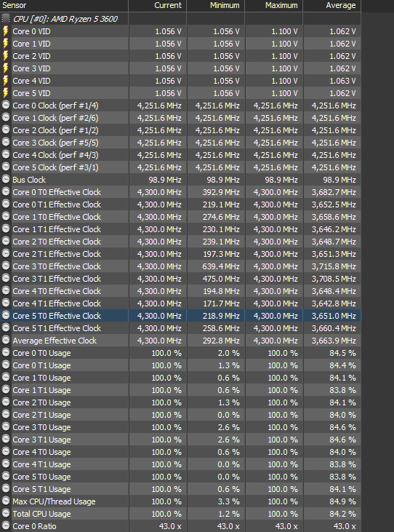Image resolution: width=394 pixels, height=532 pixels.
Task: Click the clock icon beside Core 0 Clock
Action: 6,106
